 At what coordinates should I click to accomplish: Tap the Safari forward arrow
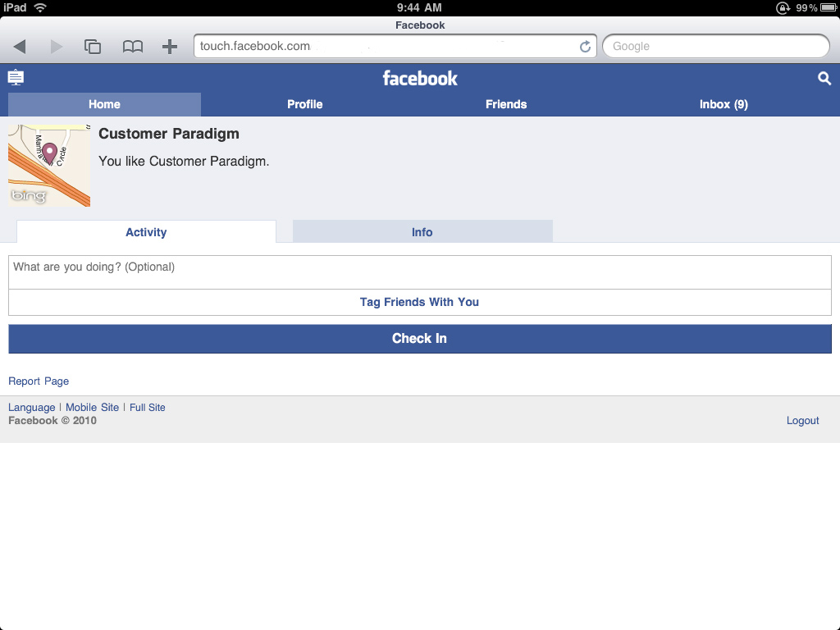point(56,47)
